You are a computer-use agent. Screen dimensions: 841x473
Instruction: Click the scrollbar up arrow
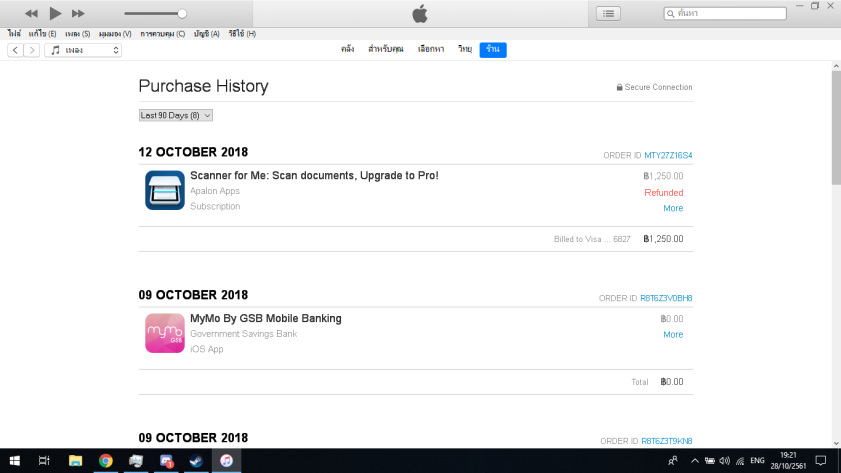tap(836, 66)
